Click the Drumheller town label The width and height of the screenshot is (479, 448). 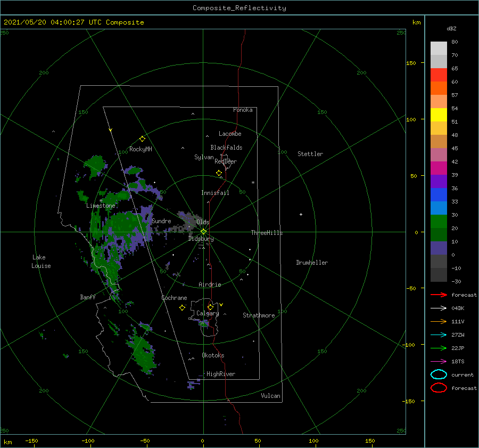(312, 263)
